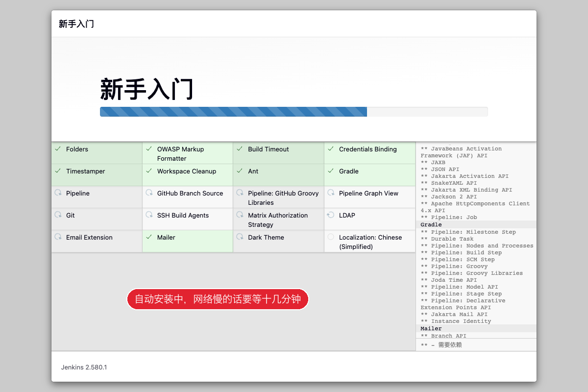Viewport: 588px width, 392px height.
Task: Click the checkmark icon next to Mailer
Action: 149,237
